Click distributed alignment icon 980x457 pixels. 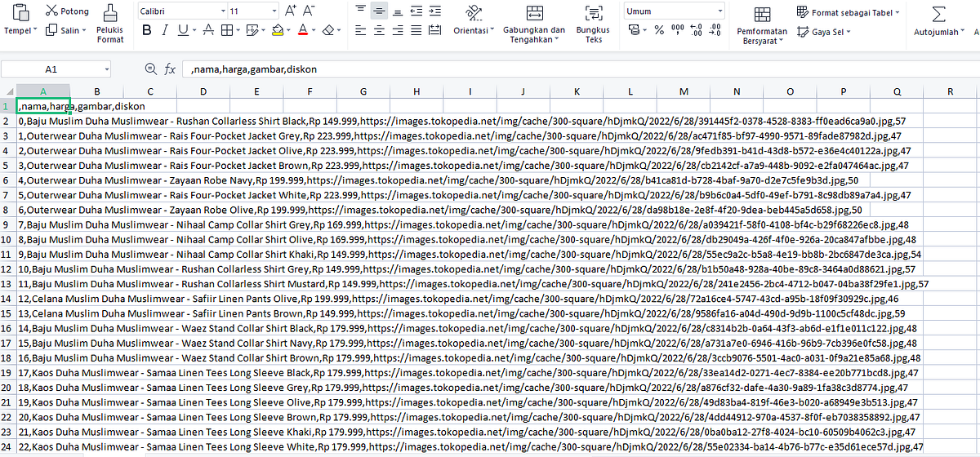coord(436,30)
